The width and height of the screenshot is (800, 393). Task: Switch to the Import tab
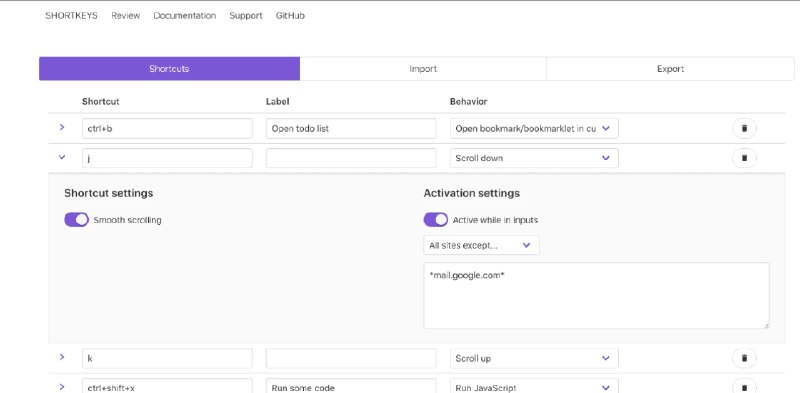click(x=423, y=68)
